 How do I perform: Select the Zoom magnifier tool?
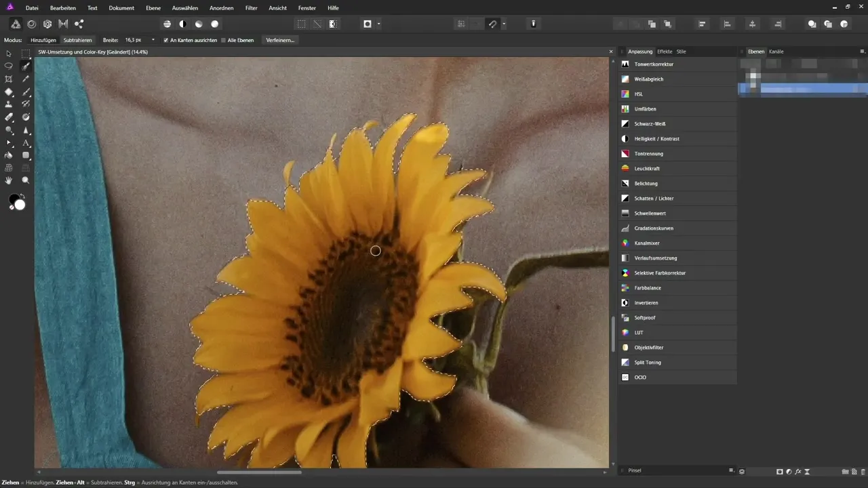pyautogui.click(x=26, y=180)
